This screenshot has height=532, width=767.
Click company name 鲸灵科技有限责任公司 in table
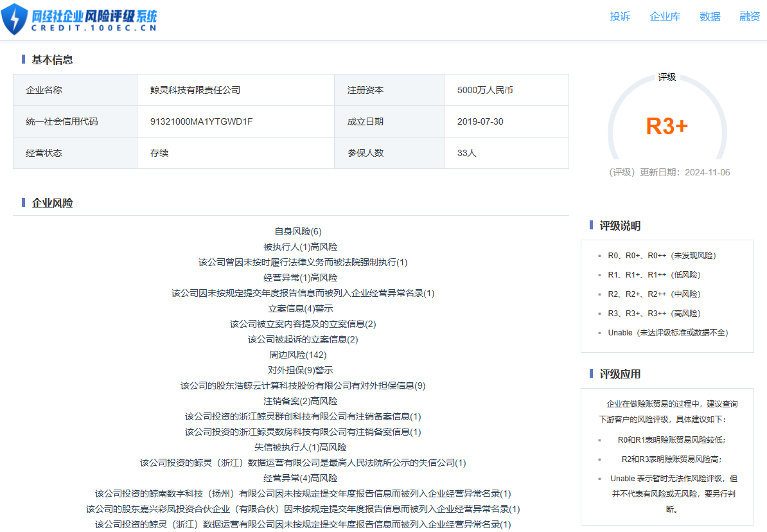[x=195, y=90]
